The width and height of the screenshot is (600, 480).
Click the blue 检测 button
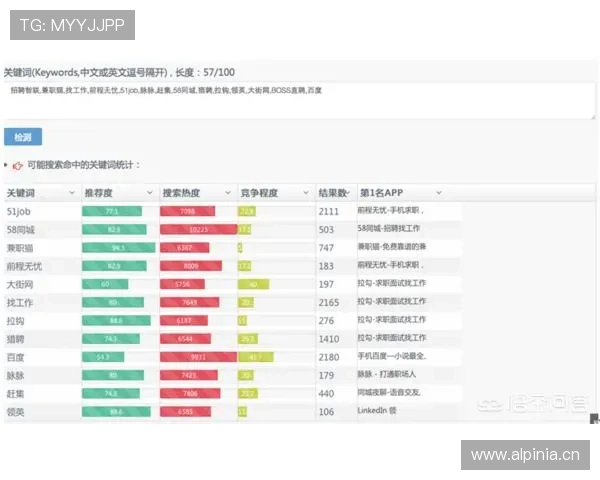23,137
